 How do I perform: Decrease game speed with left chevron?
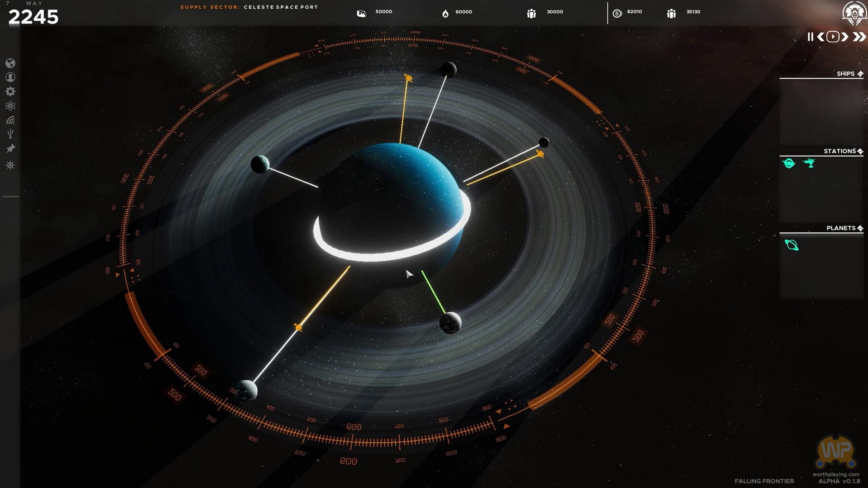[821, 37]
